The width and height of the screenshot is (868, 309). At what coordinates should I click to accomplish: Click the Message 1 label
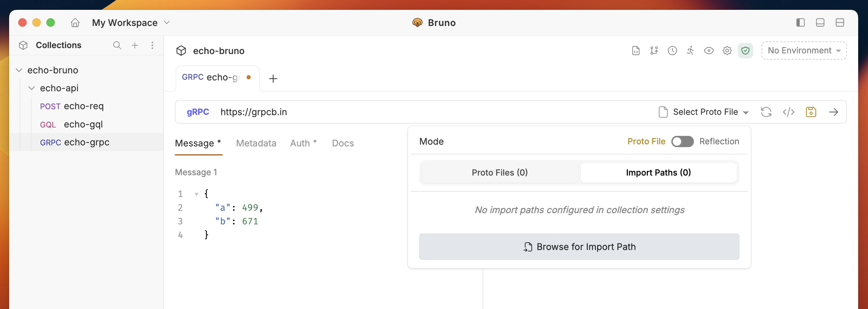[x=196, y=172]
